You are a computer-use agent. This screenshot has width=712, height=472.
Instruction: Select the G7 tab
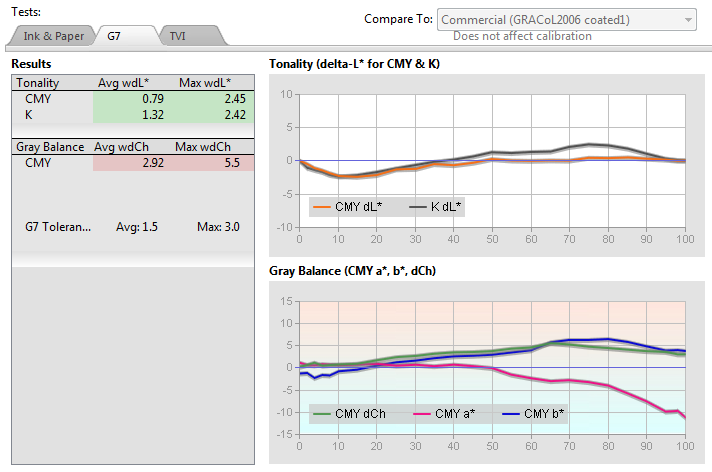[114, 36]
